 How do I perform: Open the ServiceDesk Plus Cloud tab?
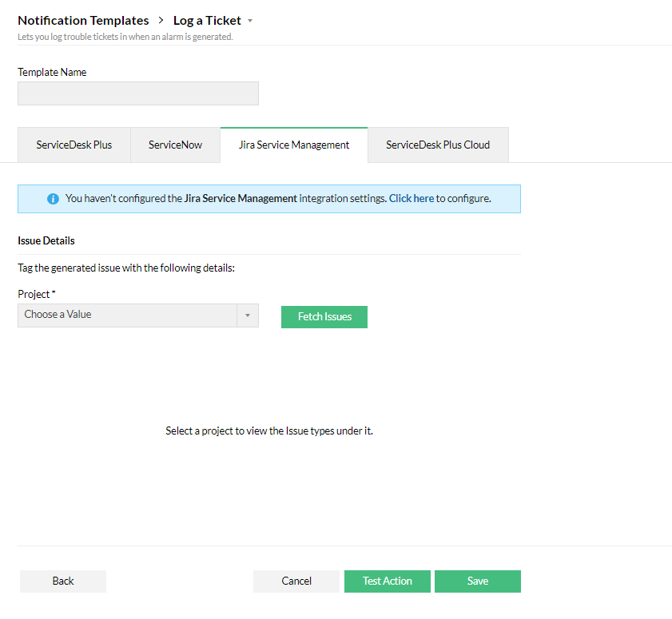[x=438, y=145]
